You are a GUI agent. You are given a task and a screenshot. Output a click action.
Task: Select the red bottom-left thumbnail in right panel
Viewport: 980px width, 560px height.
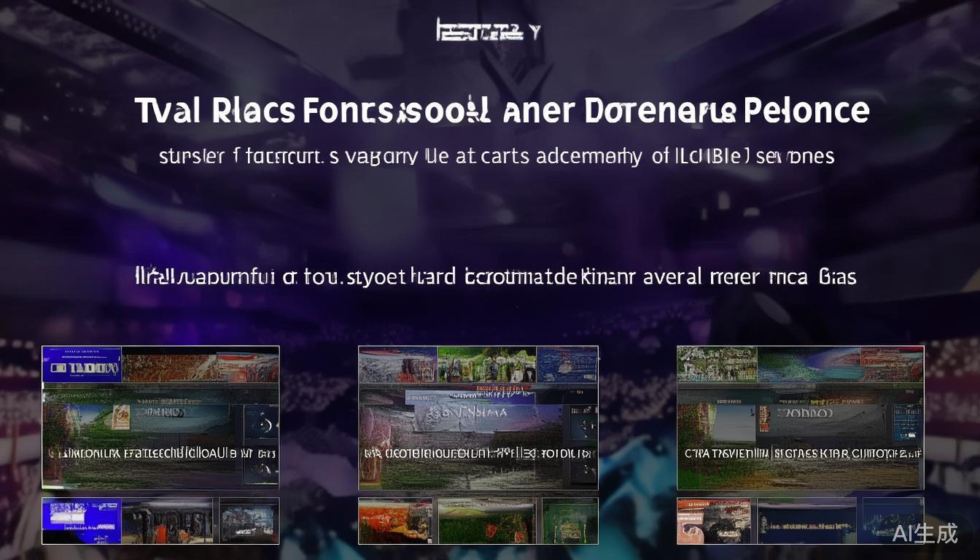(x=715, y=521)
